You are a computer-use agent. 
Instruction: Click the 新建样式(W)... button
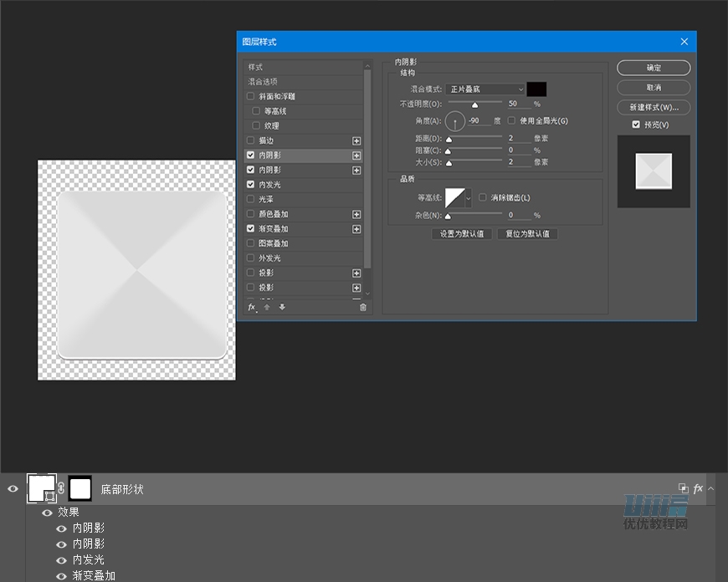coord(654,107)
